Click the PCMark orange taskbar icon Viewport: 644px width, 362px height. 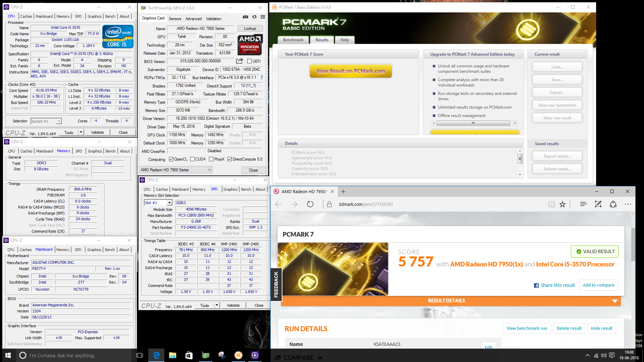(238, 355)
